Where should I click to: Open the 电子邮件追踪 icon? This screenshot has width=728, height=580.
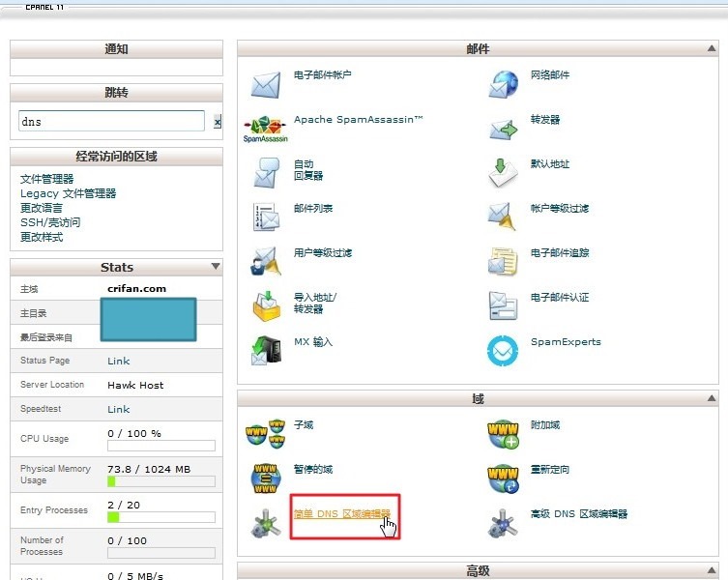(x=503, y=261)
